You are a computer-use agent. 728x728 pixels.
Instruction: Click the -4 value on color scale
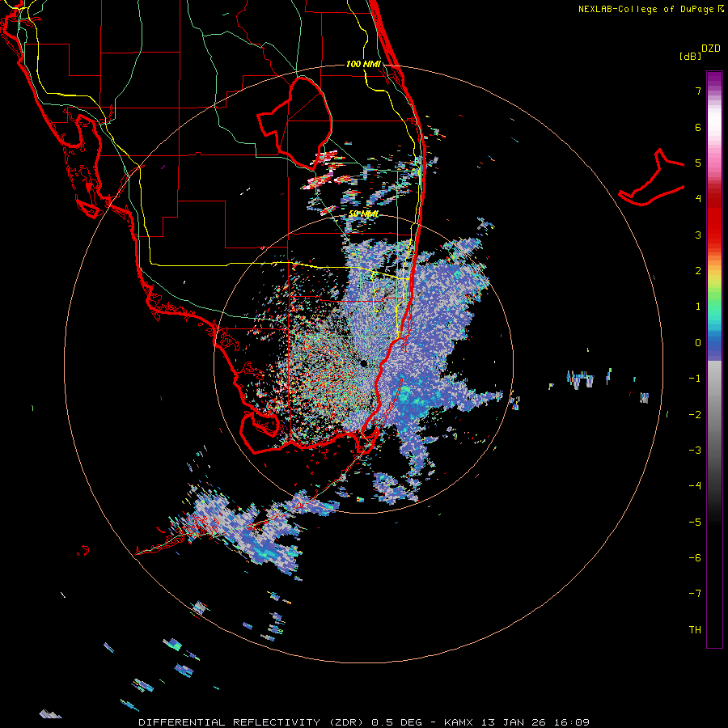(695, 486)
